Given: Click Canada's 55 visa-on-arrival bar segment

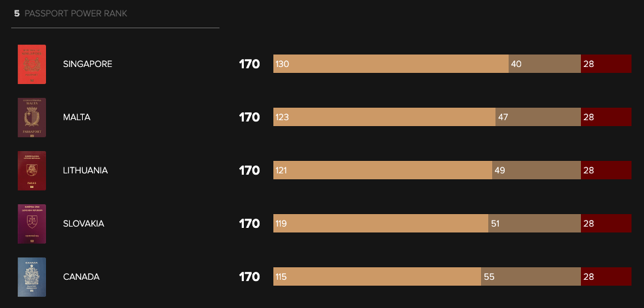Looking at the screenshot, I should 530,277.
